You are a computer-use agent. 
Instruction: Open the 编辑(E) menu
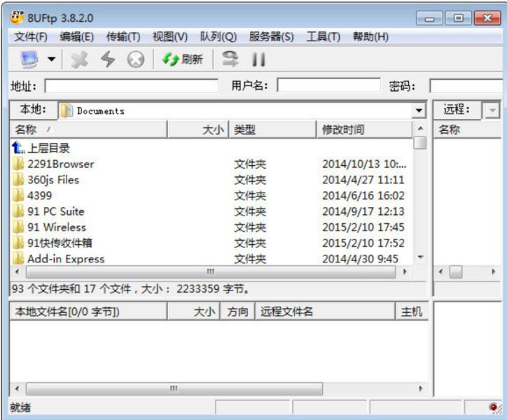[77, 36]
